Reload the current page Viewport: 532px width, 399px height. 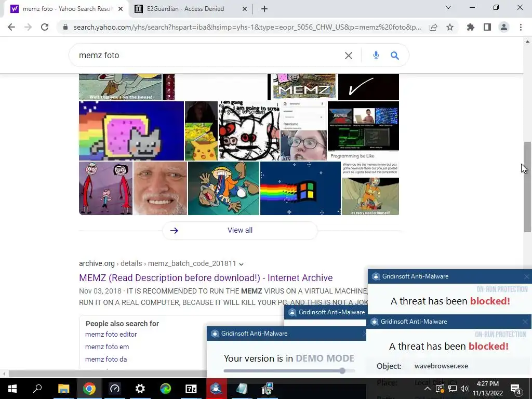click(45, 27)
